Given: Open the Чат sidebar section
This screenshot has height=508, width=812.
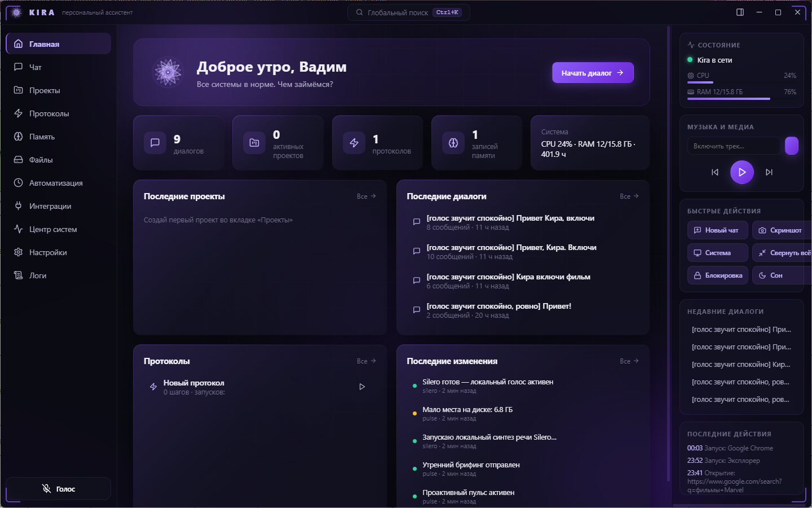Looking at the screenshot, I should tap(59, 67).
